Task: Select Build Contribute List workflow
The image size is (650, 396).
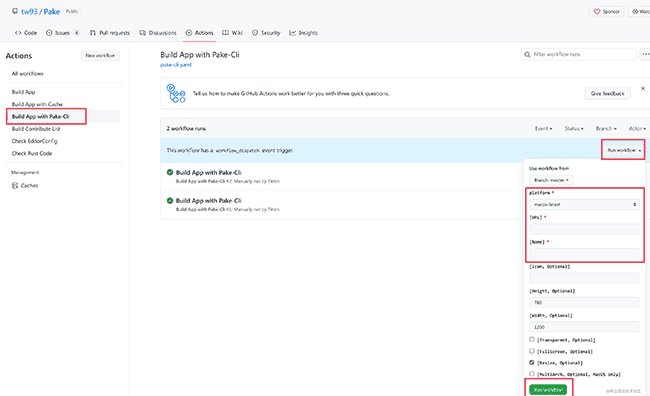Action: (x=36, y=129)
